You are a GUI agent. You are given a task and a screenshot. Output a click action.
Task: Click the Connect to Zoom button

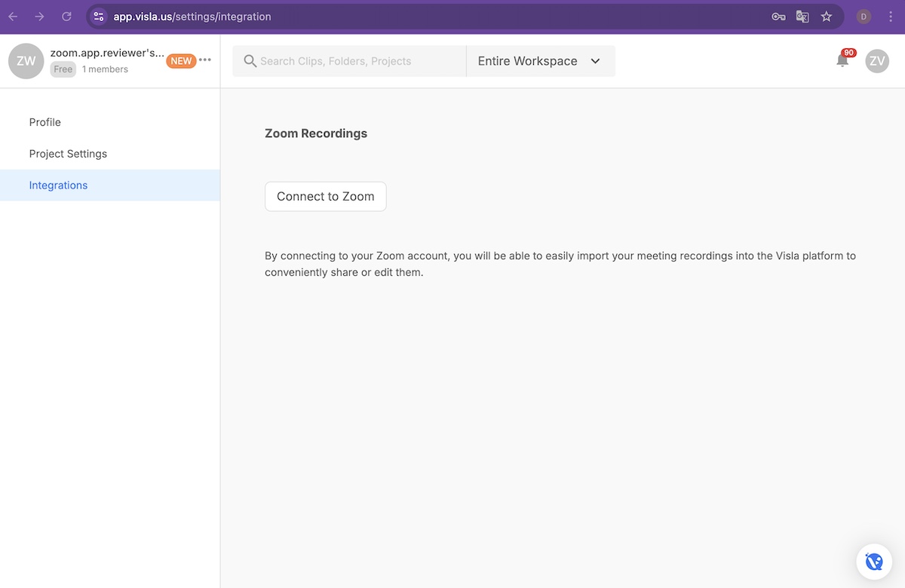[326, 197]
